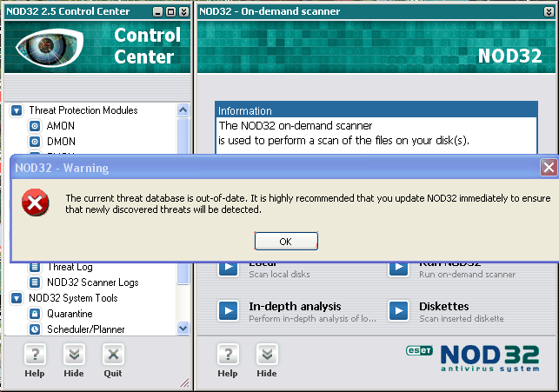Start the Local disks scan play icon
The width and height of the screenshot is (559, 392).
[x=228, y=268]
